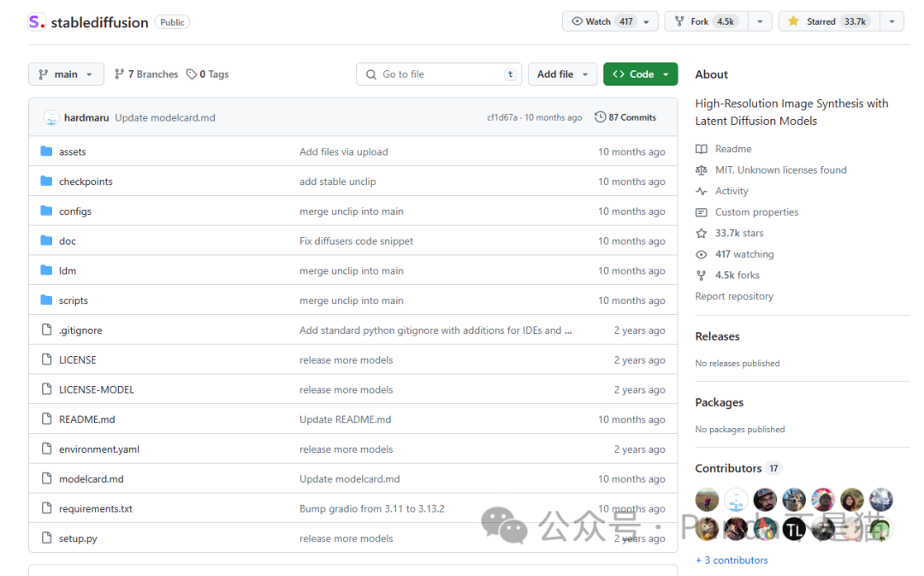Click the ldm folder icon

(46, 270)
